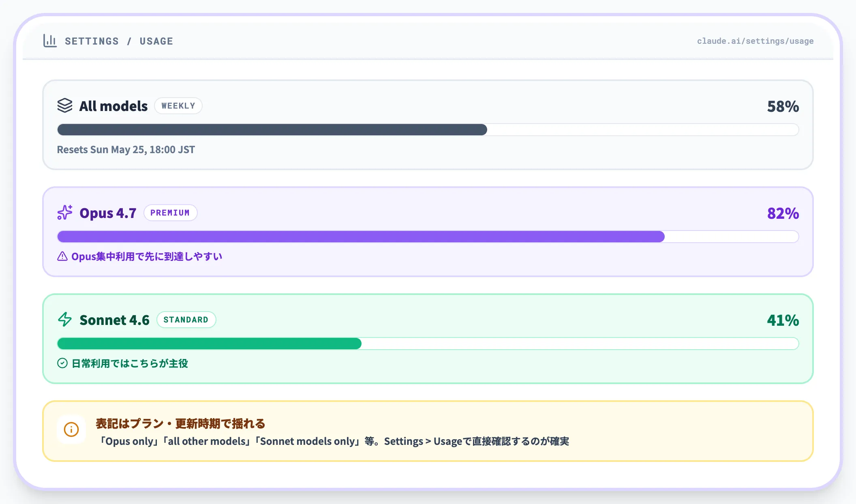Click the Opus集中利用で先に到達しやすい warning text
This screenshot has width=856, height=504.
(147, 256)
